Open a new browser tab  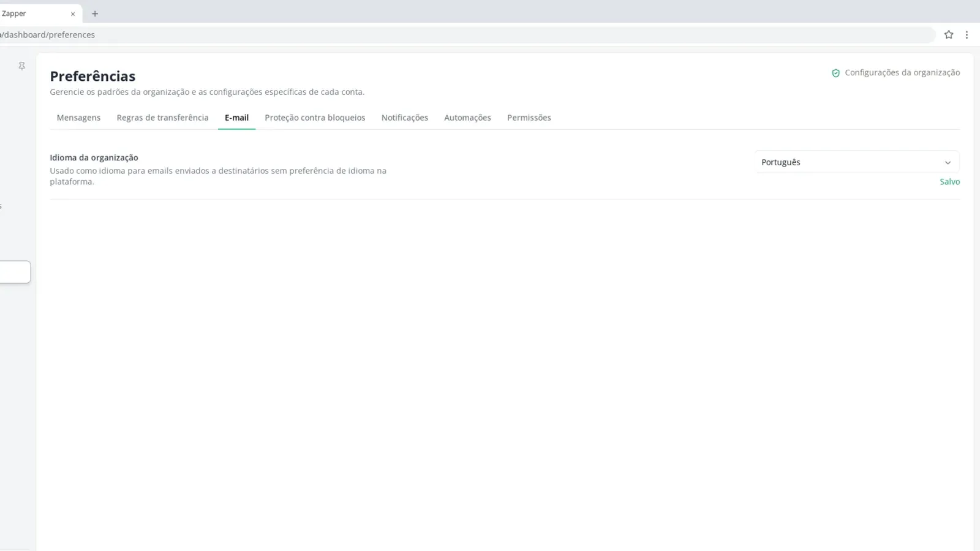(95, 13)
